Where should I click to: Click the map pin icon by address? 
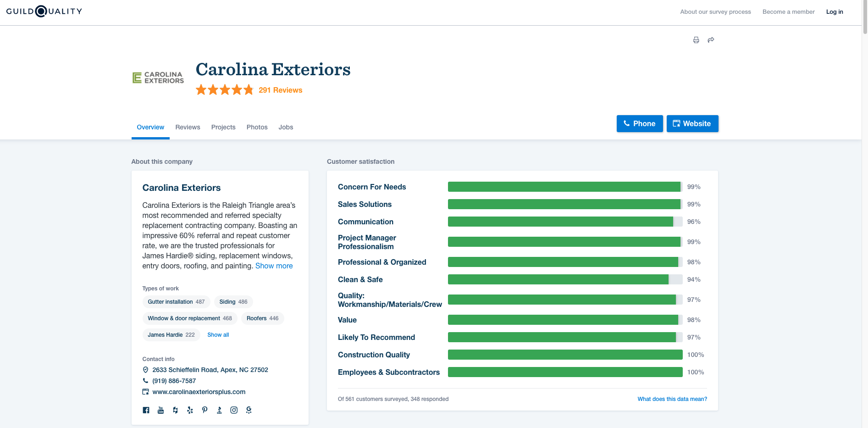click(145, 370)
